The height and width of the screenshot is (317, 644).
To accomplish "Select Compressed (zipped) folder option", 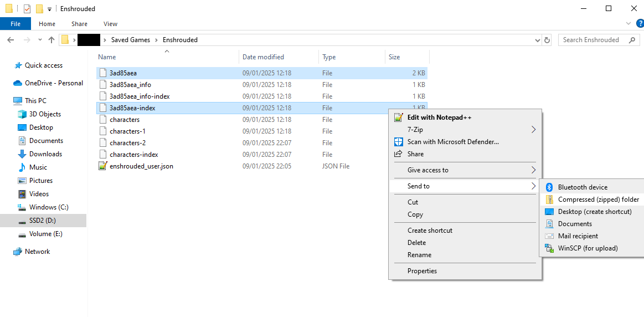I will point(598,200).
